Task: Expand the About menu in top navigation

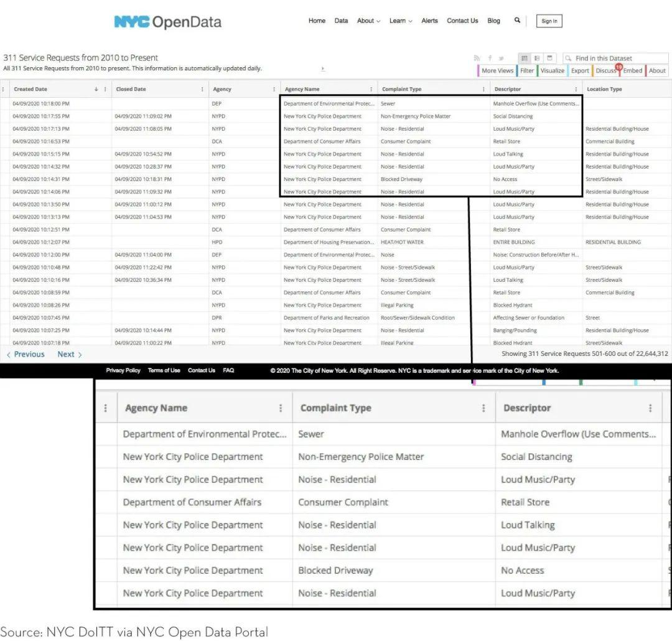Action: tap(368, 21)
